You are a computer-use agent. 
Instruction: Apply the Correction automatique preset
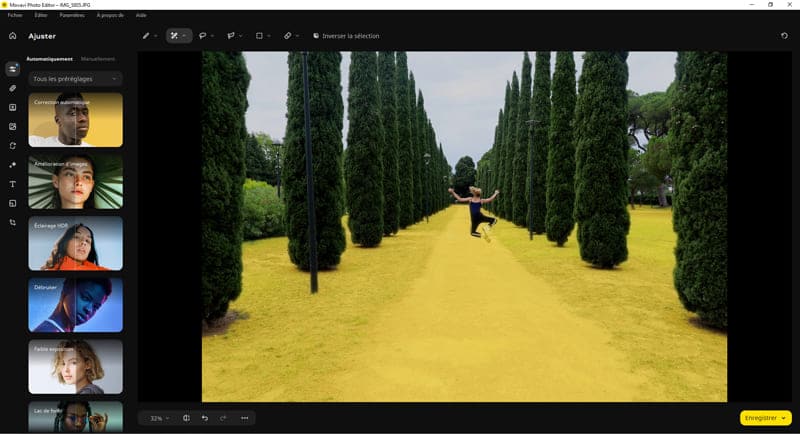coord(76,120)
